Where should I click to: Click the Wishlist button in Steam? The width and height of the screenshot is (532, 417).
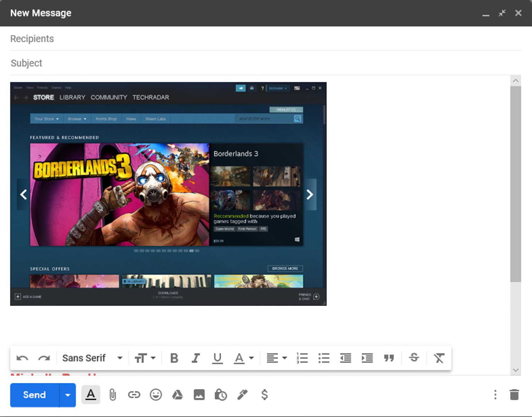pyautogui.click(x=286, y=110)
